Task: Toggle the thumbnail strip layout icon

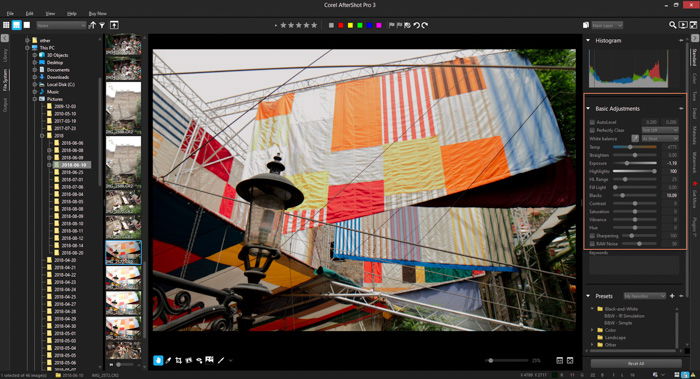Action: tap(559, 360)
